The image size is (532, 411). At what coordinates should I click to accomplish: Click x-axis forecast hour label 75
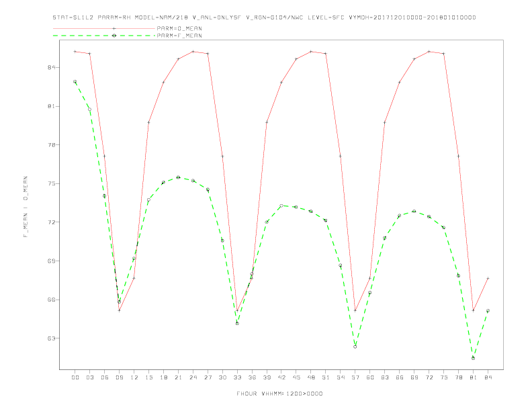pyautogui.click(x=444, y=377)
